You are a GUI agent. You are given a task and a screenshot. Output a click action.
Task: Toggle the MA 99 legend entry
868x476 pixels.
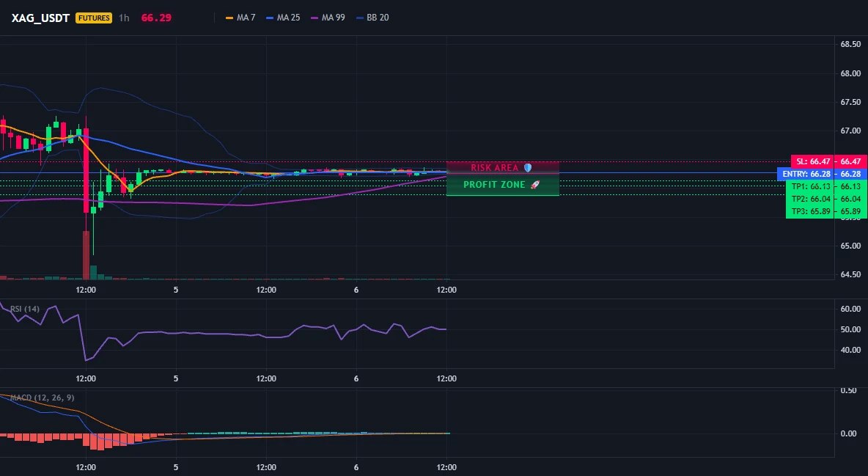pyautogui.click(x=328, y=18)
